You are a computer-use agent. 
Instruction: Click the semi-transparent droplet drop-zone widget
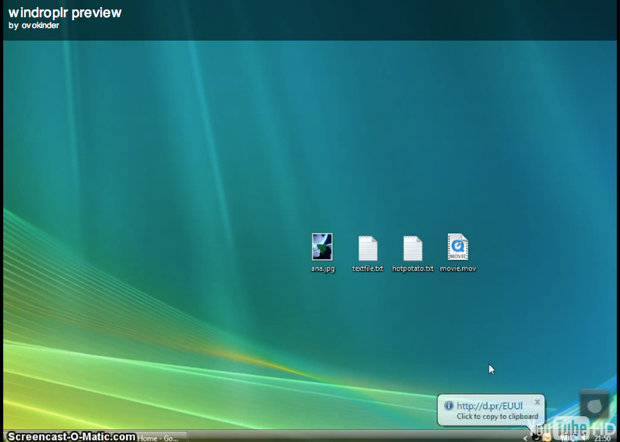(x=594, y=405)
